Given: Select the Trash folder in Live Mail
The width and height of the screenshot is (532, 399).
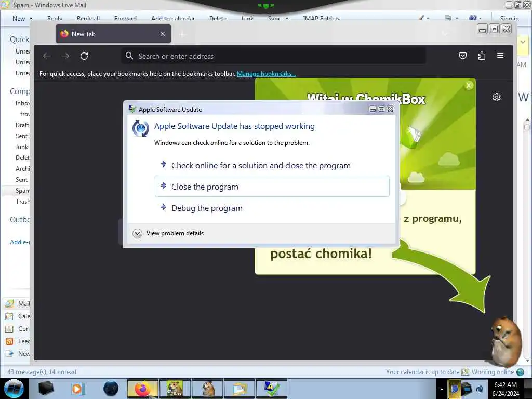Looking at the screenshot, I should pos(22,202).
